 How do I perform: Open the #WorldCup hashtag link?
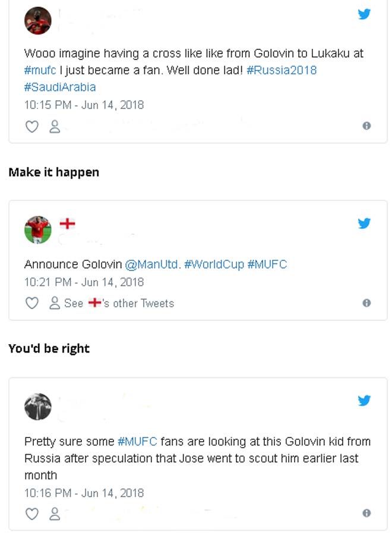(214, 265)
